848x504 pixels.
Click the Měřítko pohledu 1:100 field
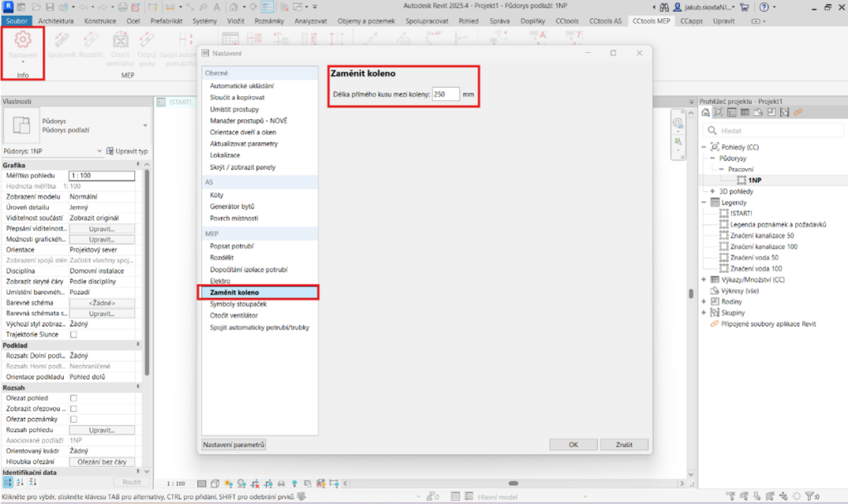tap(102, 175)
